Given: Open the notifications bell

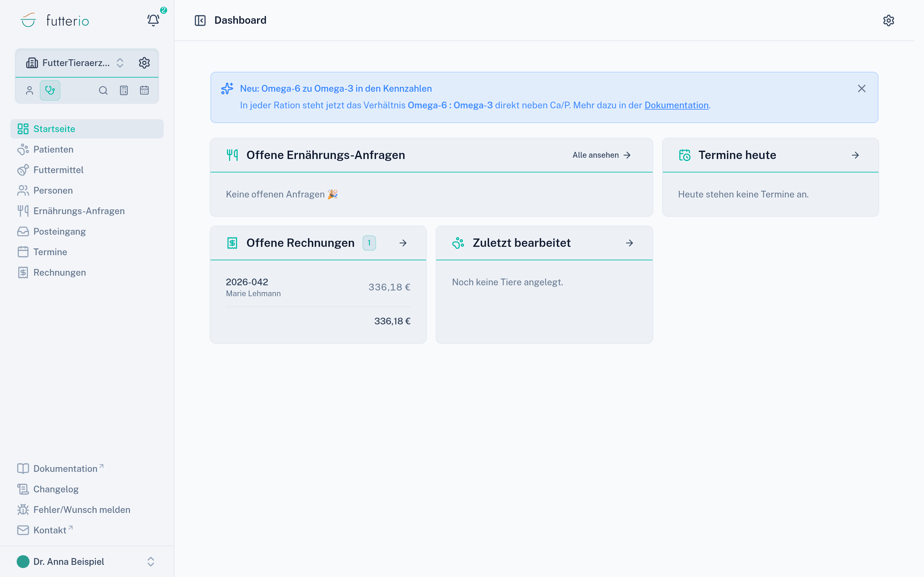Looking at the screenshot, I should [x=153, y=20].
